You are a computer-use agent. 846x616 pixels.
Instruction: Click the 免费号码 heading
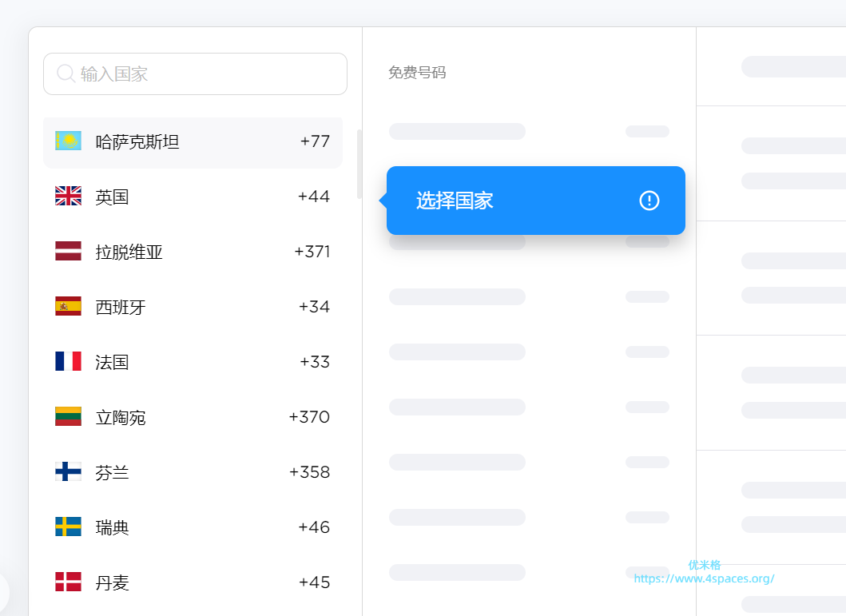point(417,73)
